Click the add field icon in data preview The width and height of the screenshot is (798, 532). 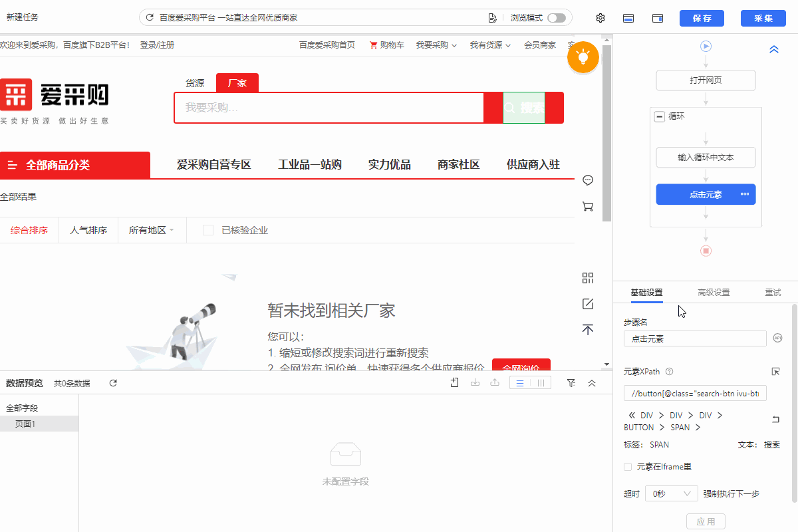455,382
